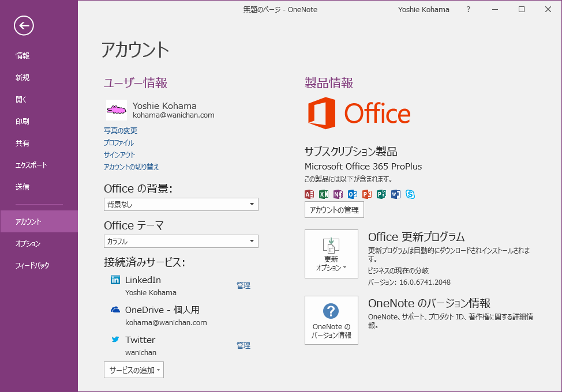Click the PowerPoint app icon
Viewport: 562px width, 392px height.
click(366, 194)
